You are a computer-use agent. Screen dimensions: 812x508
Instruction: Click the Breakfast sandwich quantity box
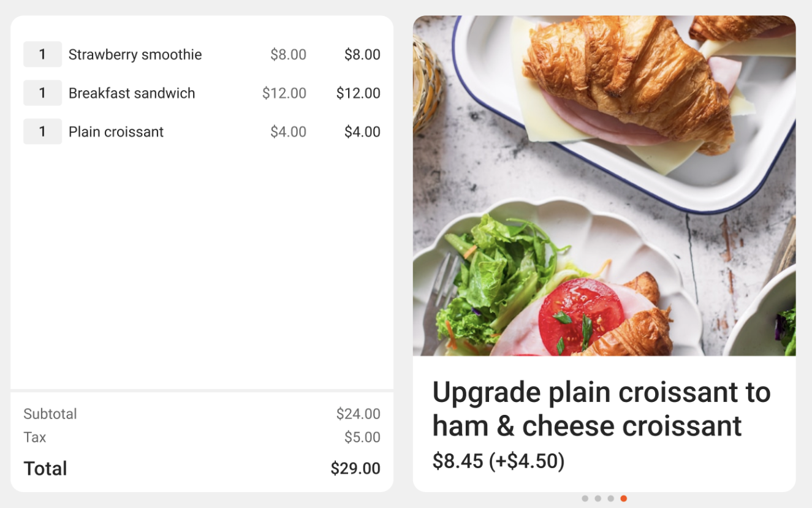click(x=42, y=93)
